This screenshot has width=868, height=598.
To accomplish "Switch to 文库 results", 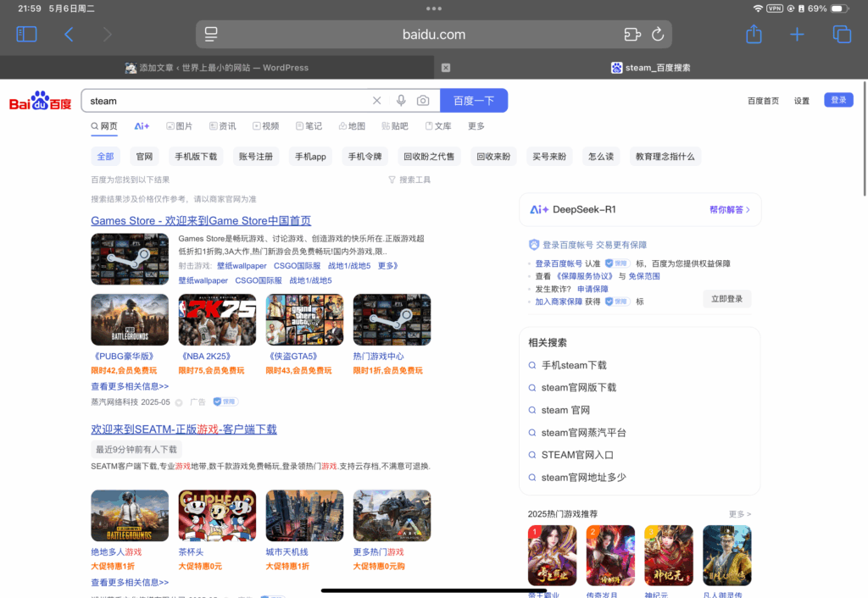I will click(x=438, y=126).
